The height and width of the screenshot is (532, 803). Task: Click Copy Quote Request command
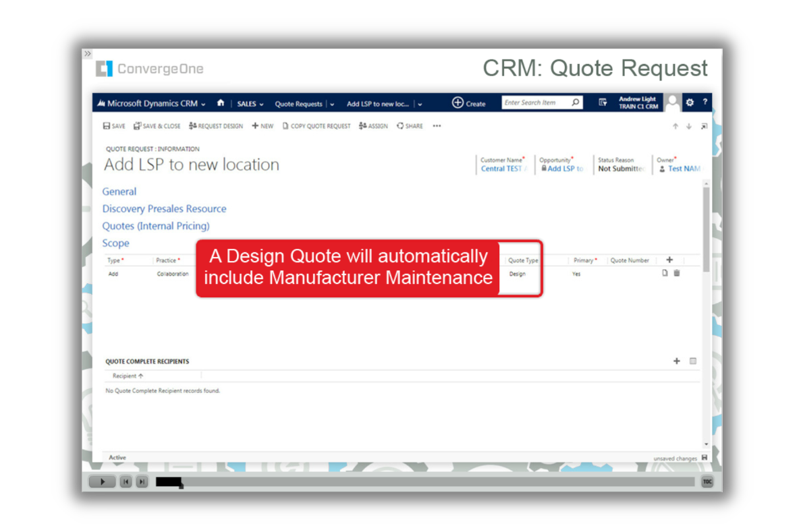click(x=316, y=126)
